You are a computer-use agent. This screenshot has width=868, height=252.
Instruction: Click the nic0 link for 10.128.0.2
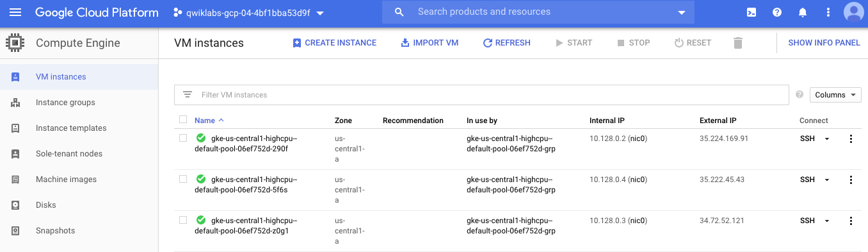tap(637, 139)
